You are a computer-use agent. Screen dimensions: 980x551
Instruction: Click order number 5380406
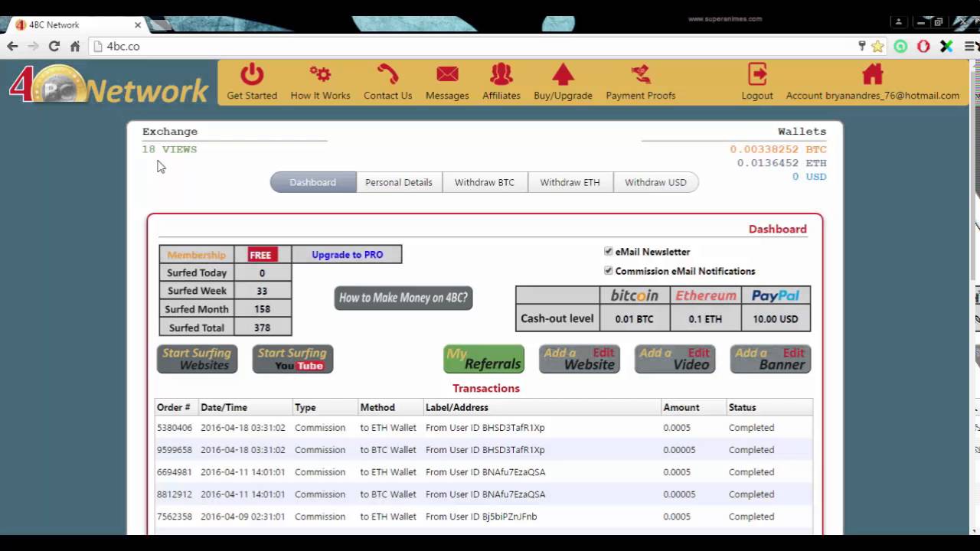[x=175, y=427]
